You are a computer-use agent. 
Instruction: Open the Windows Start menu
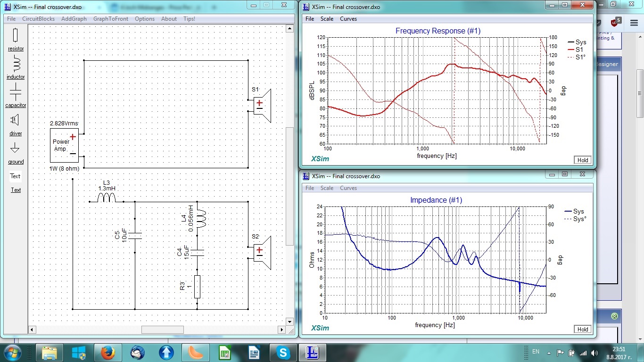[x=11, y=353]
